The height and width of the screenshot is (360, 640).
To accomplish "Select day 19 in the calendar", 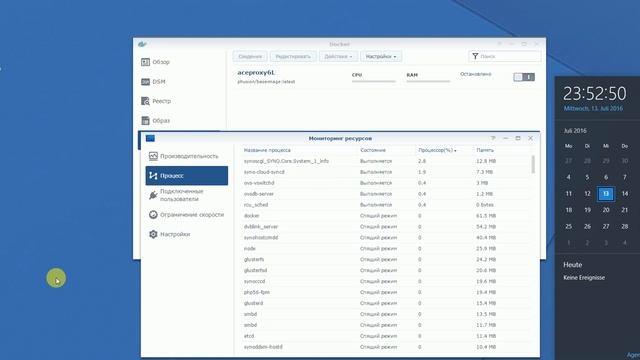I will point(587,210).
